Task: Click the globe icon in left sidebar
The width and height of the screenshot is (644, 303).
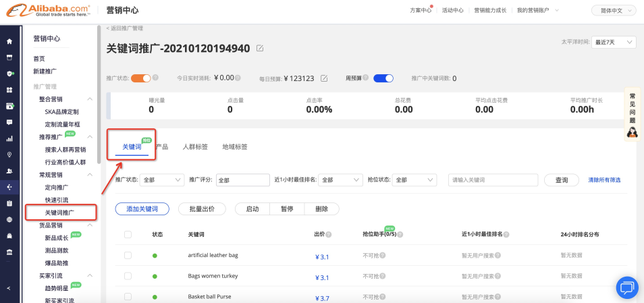Action: [9, 219]
